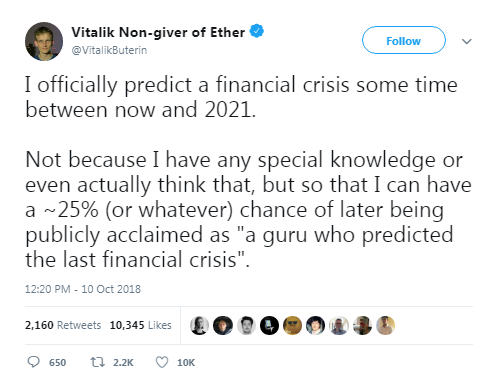Open Vitalik's profile avatar picture

coord(44,41)
